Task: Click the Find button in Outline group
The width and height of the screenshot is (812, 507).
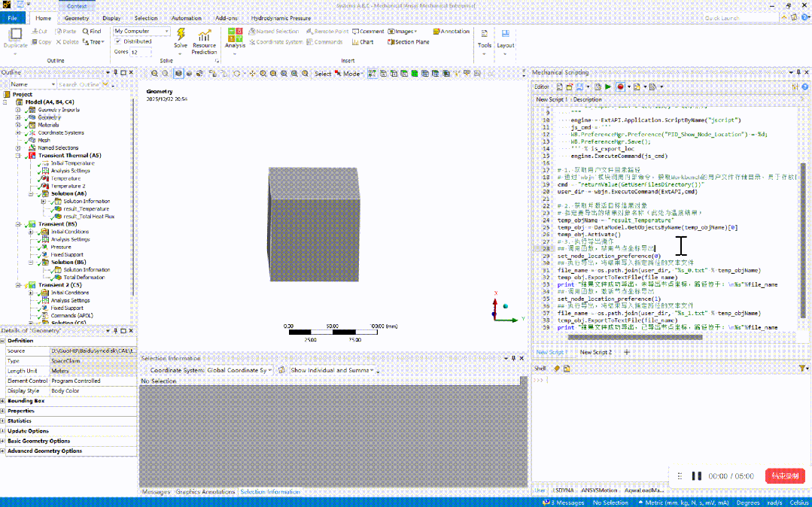Action: 92,32
